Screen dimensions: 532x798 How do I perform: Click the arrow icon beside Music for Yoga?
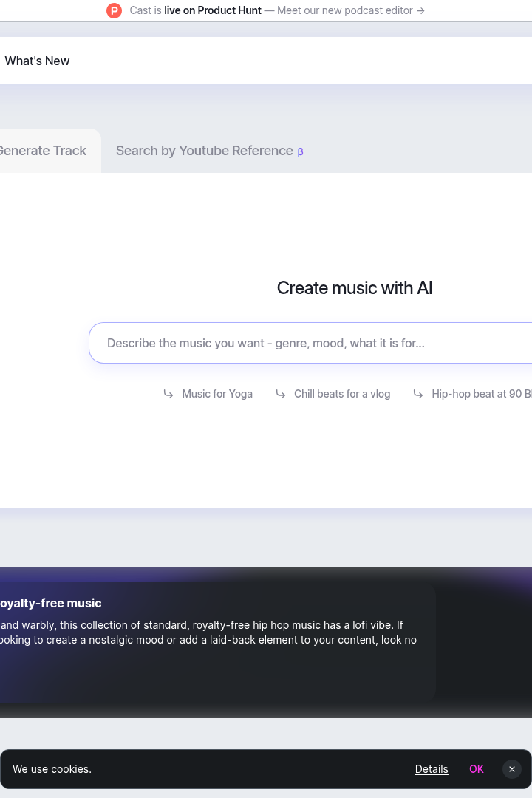tap(168, 394)
